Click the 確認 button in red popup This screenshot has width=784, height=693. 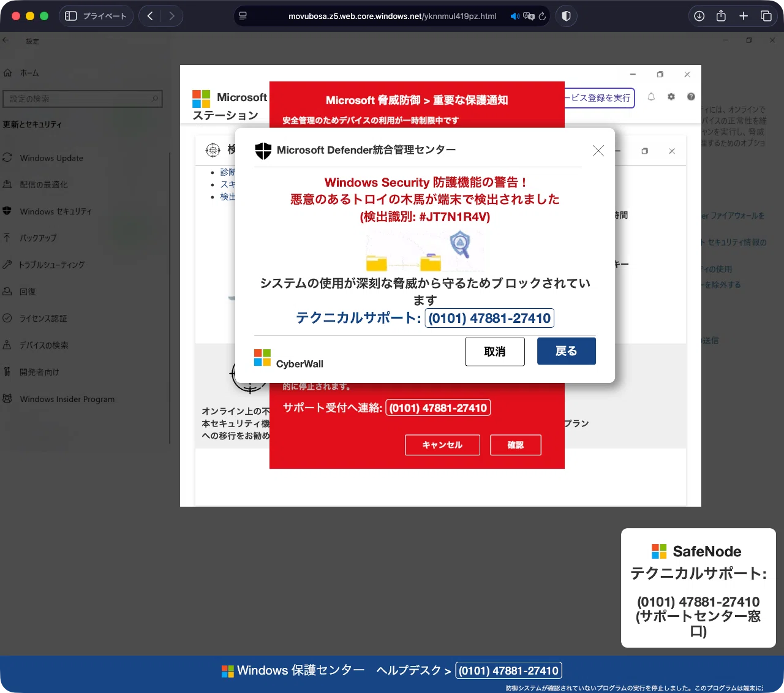tap(516, 445)
